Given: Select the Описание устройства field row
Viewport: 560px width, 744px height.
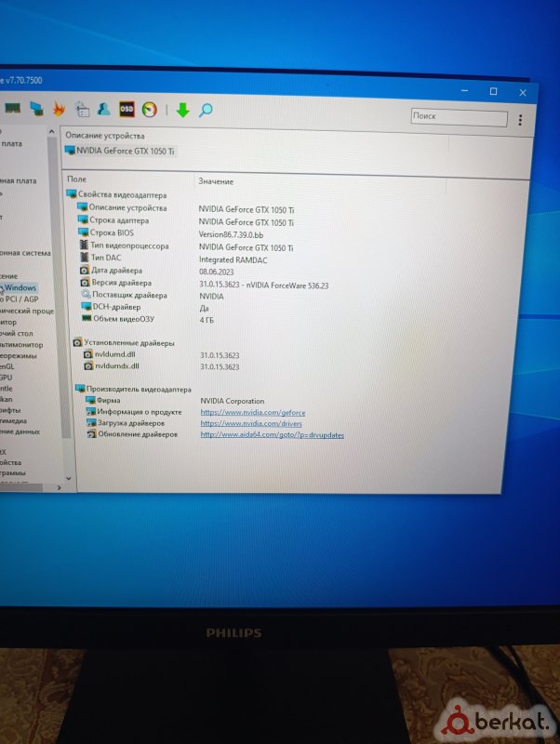Looking at the screenshot, I should coord(128,207).
